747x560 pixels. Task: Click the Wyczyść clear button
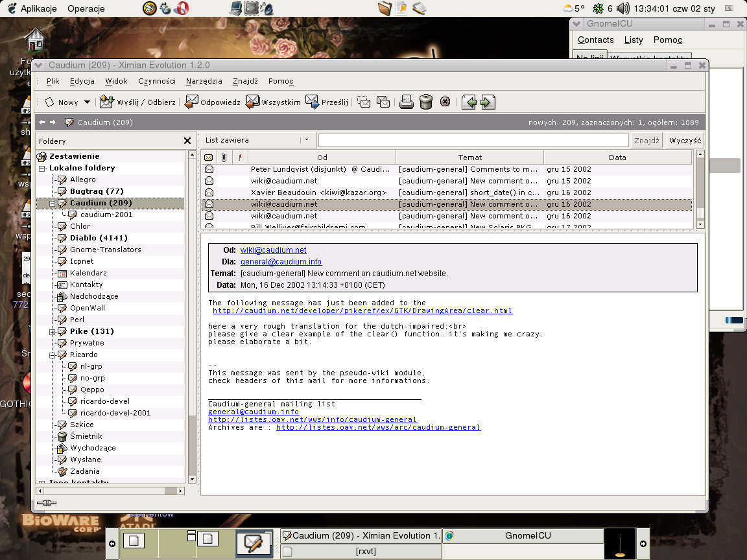coord(685,141)
